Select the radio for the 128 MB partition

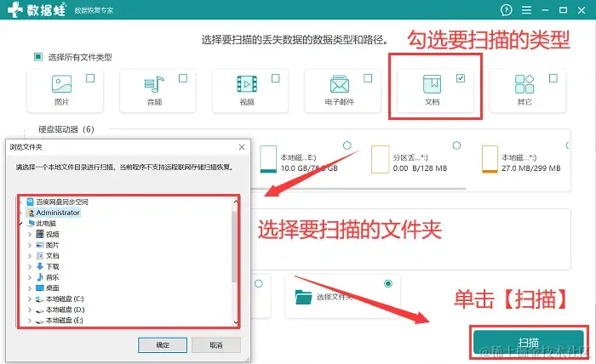point(456,145)
